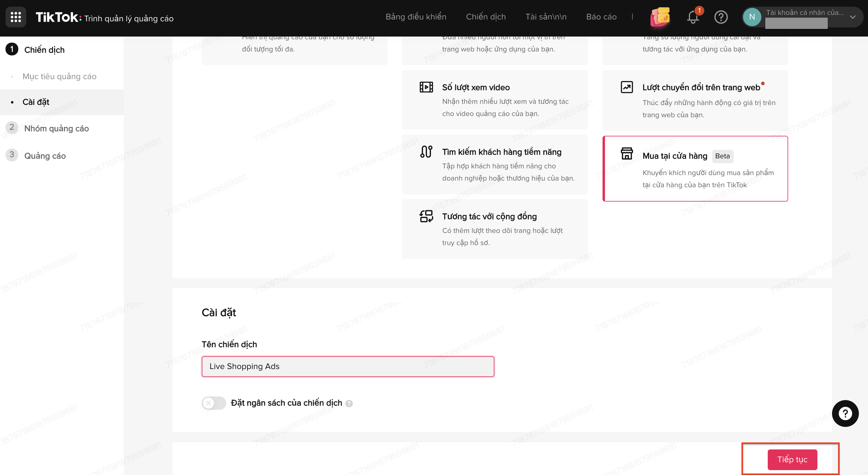Click the colorful TikTok rewards icon
Image resolution: width=868 pixels, height=475 pixels.
tap(660, 17)
